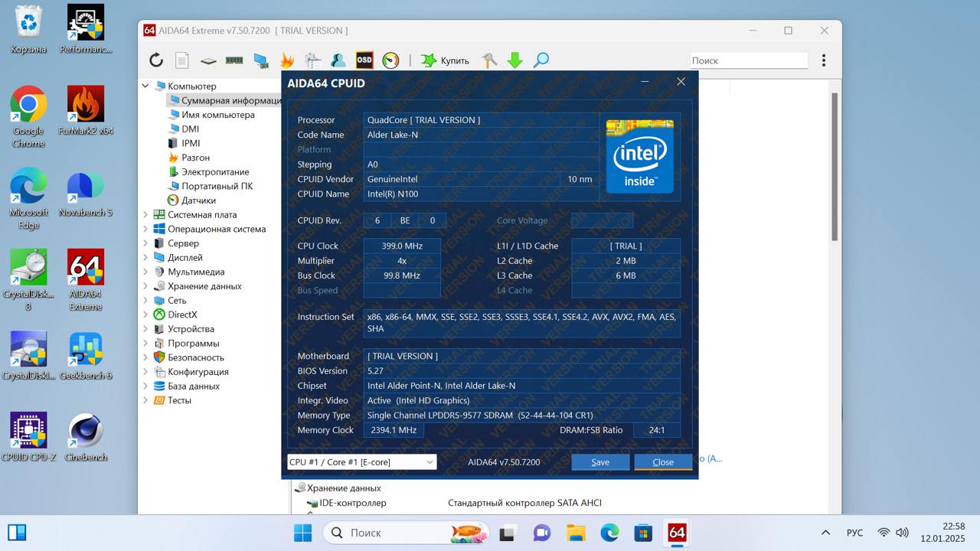Open the preferences checklist toolbar icon
Viewport: 980px width, 551px height.
[312, 60]
